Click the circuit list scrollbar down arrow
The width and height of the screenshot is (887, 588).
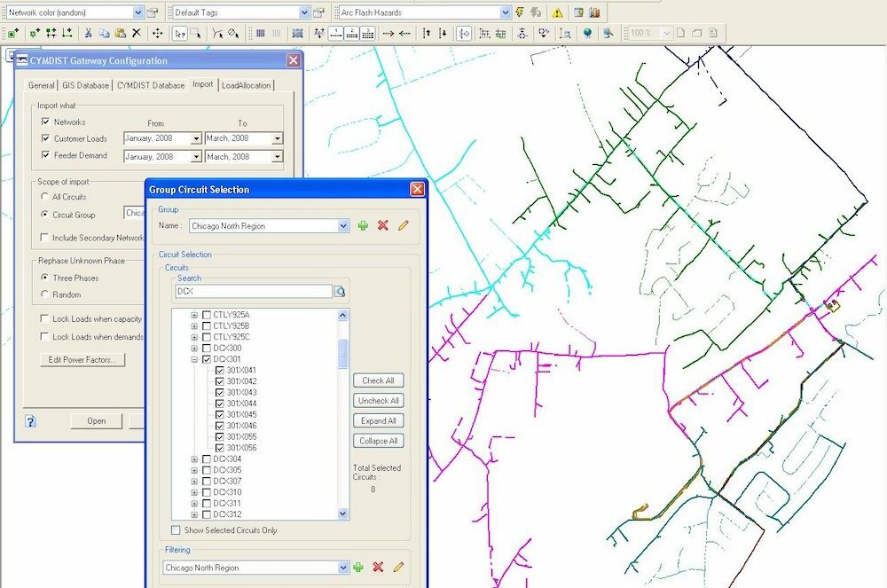(x=342, y=514)
